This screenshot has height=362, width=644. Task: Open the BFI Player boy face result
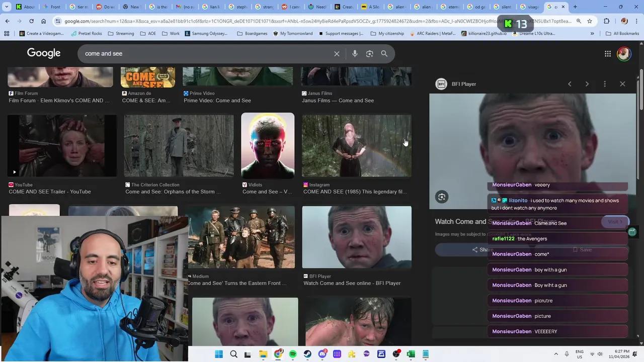coord(357,237)
